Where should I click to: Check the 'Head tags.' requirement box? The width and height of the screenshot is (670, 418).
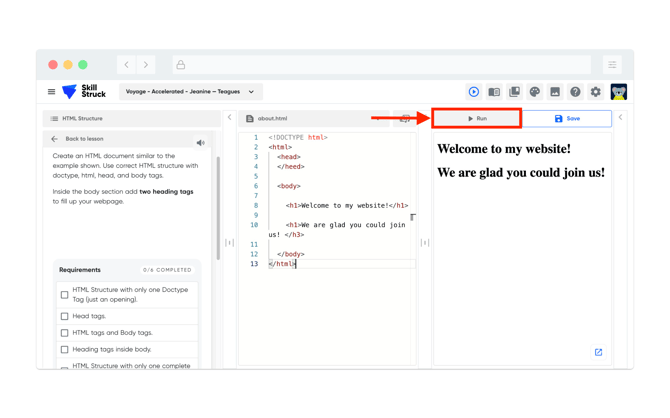[65, 316]
